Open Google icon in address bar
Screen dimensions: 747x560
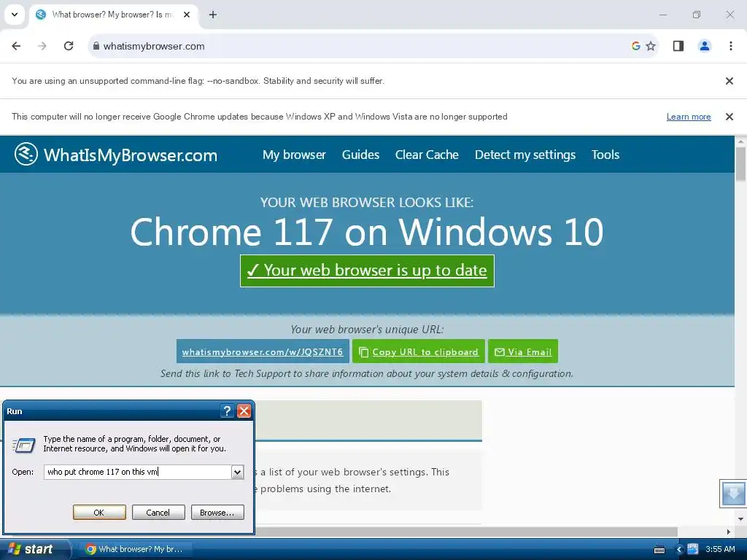click(635, 46)
